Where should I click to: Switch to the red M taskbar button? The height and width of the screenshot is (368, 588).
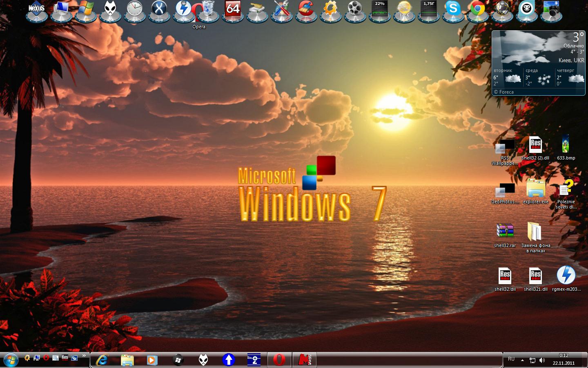pyautogui.click(x=305, y=360)
